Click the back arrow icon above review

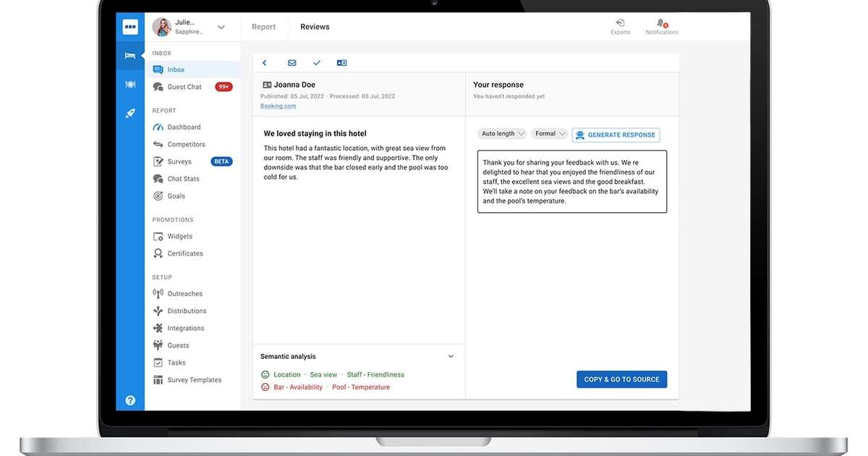click(x=265, y=63)
